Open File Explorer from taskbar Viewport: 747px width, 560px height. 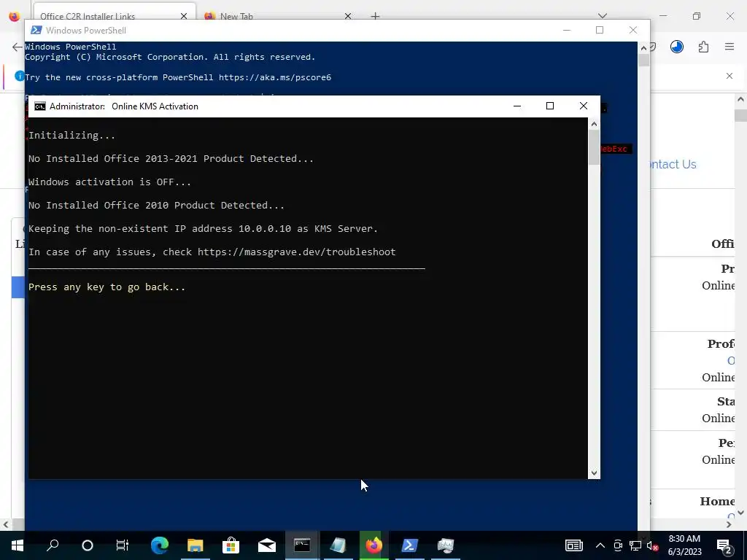tap(196, 545)
